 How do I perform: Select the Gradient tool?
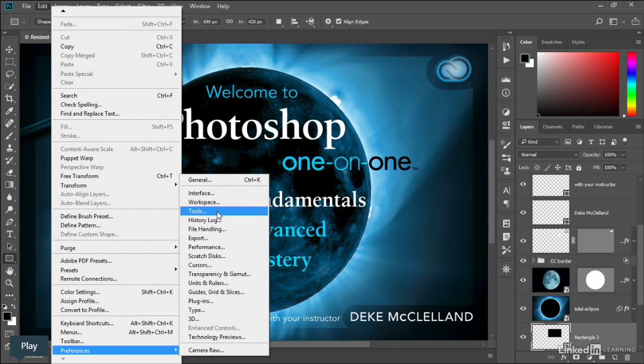click(9, 185)
